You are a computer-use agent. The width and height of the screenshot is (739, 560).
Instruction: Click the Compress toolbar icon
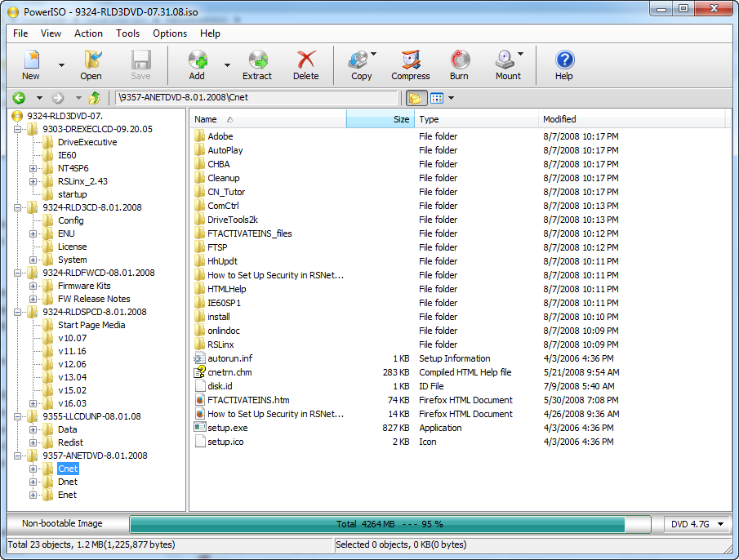[411, 60]
